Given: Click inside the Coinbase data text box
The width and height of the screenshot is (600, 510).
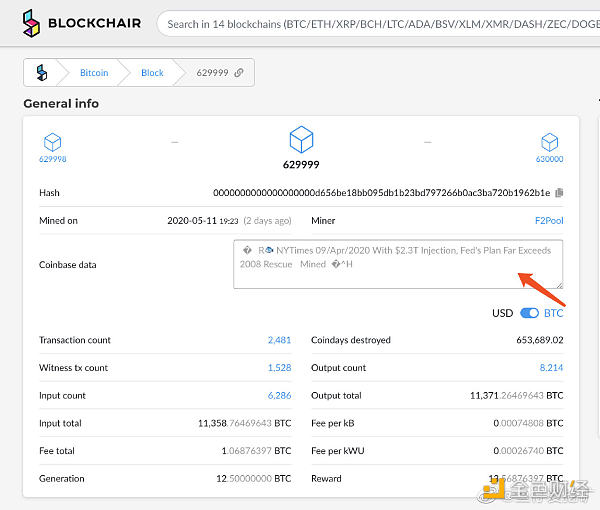Looking at the screenshot, I should (x=398, y=265).
